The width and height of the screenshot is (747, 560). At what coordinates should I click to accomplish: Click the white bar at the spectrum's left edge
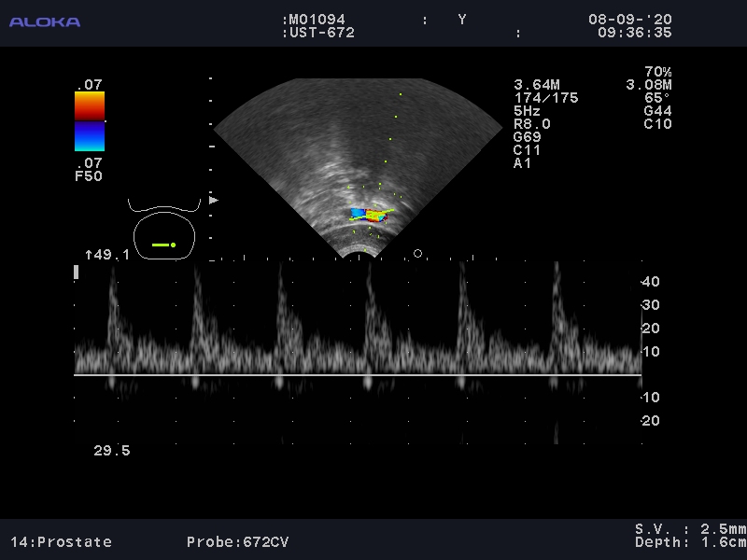[77, 272]
